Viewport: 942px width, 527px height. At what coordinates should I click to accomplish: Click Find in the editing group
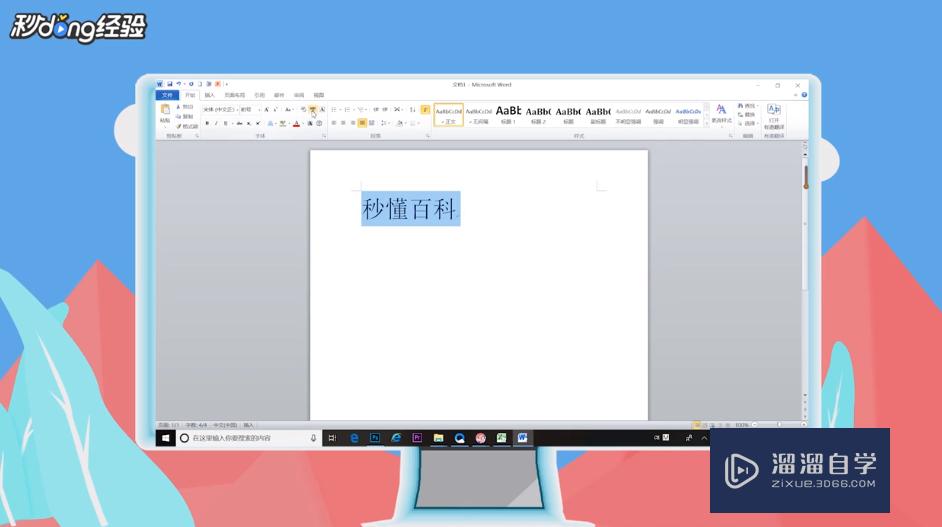coord(747,106)
